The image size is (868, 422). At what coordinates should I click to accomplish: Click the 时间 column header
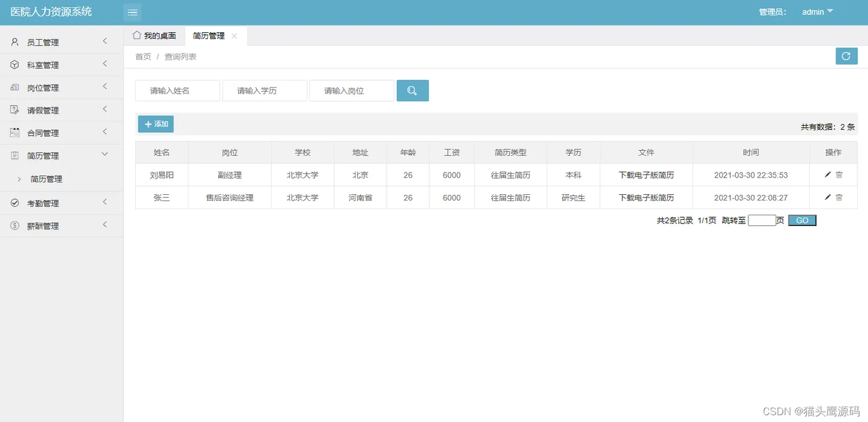click(x=751, y=152)
